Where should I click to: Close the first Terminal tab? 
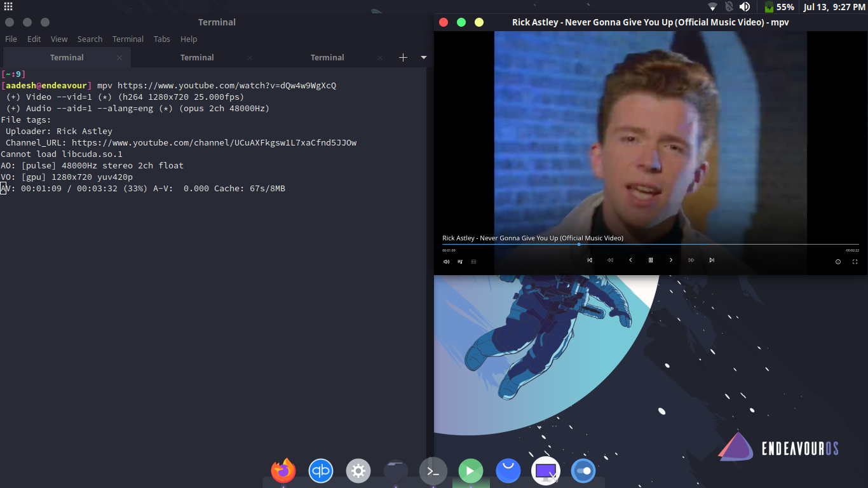tap(119, 57)
